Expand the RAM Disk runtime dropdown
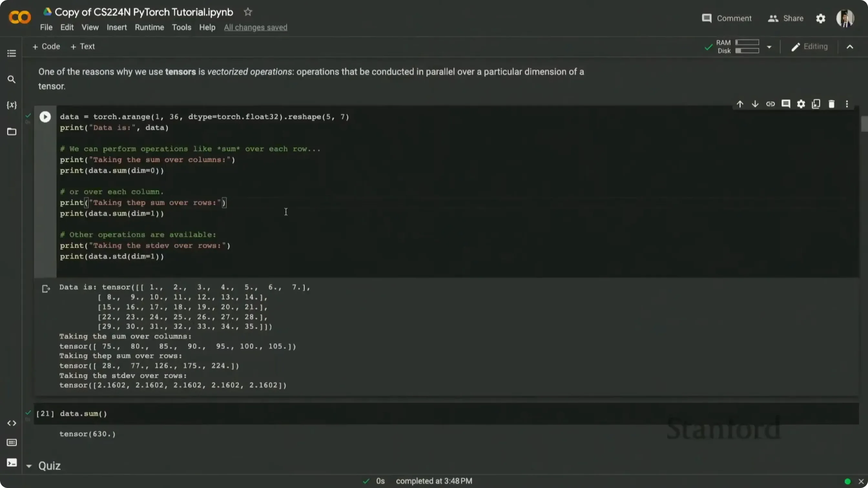This screenshot has width=868, height=488. click(769, 47)
